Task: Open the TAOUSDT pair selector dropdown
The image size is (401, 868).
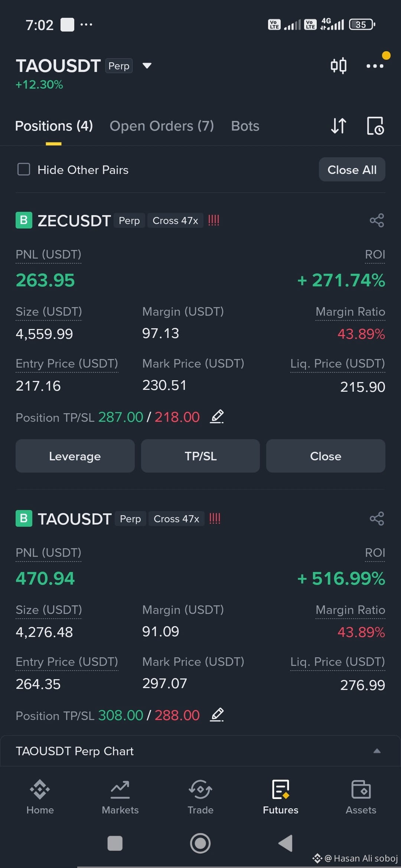Action: (x=147, y=66)
